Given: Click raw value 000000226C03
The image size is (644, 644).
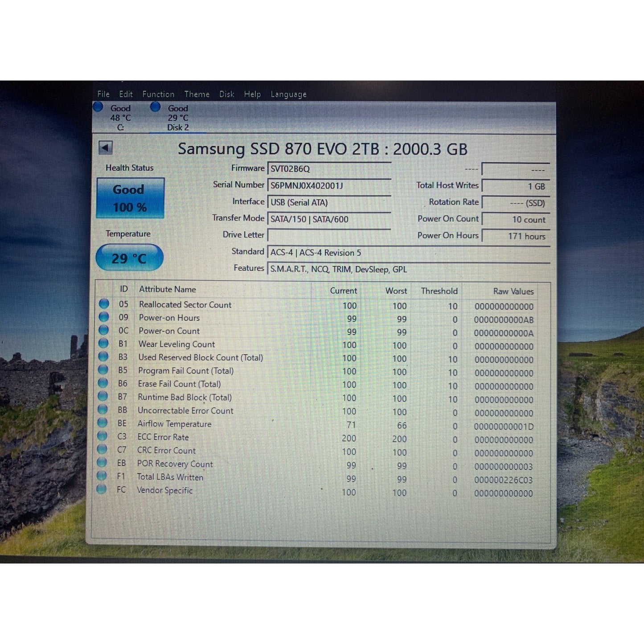Looking at the screenshot, I should [503, 480].
